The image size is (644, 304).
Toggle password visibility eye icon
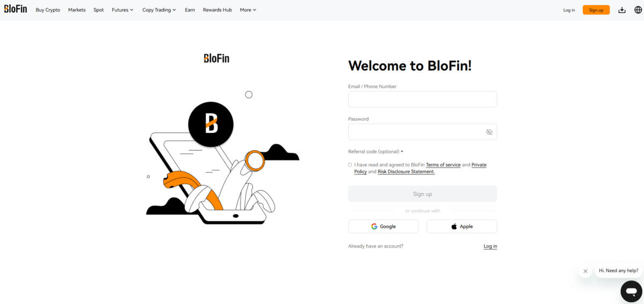[489, 132]
